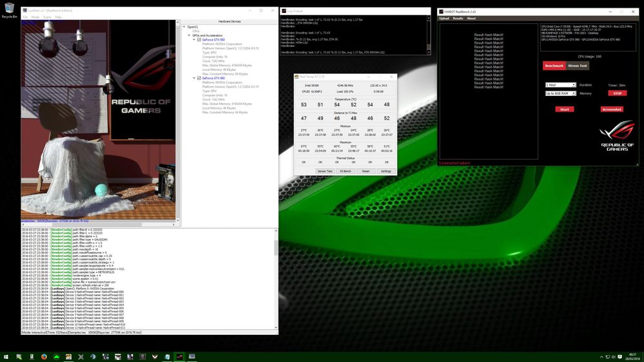Click 'Distance to TJ Max' label

click(x=345, y=113)
